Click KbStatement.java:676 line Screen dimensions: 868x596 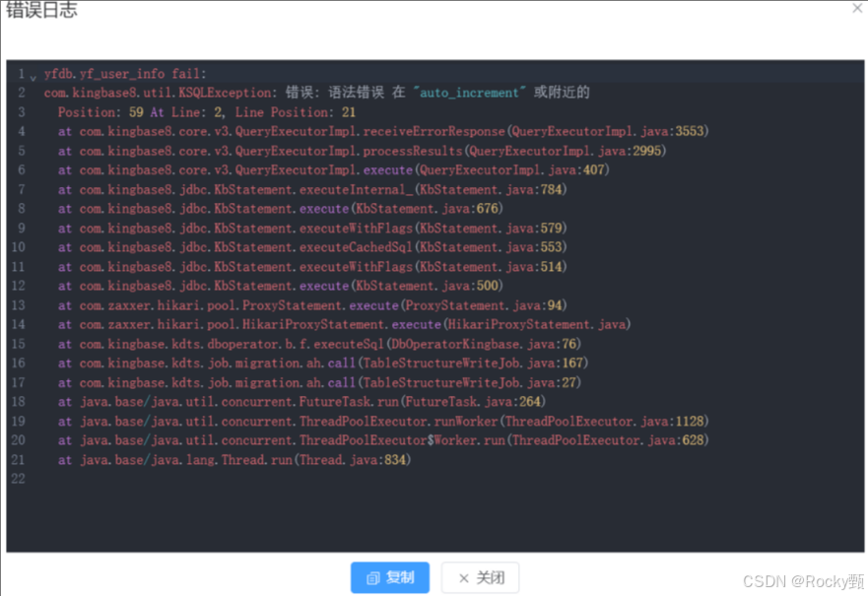[x=281, y=209]
